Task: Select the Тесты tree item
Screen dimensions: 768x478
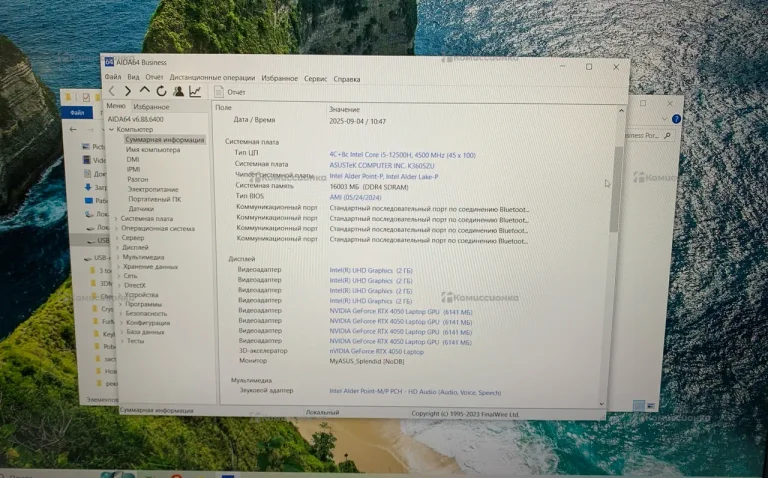Action: pos(136,341)
